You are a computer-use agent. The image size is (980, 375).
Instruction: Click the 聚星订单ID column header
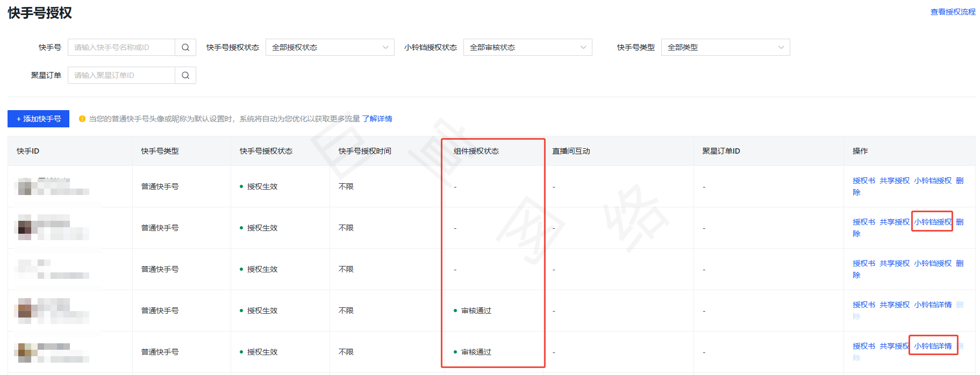(x=721, y=151)
